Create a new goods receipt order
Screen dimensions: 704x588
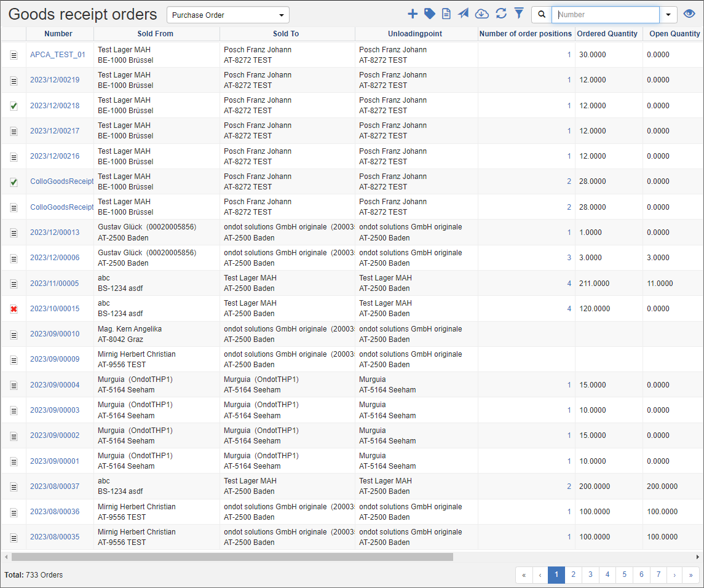[x=412, y=14]
